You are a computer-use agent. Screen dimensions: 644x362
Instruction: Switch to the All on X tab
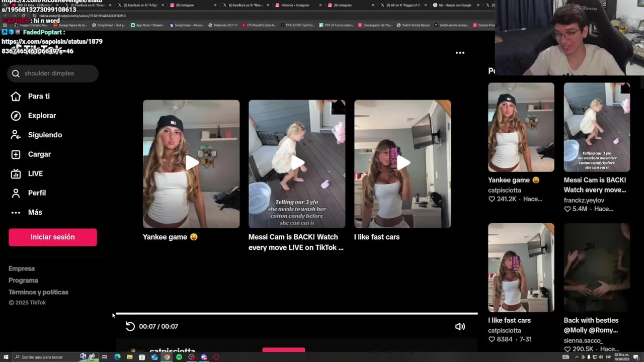click(403, 5)
